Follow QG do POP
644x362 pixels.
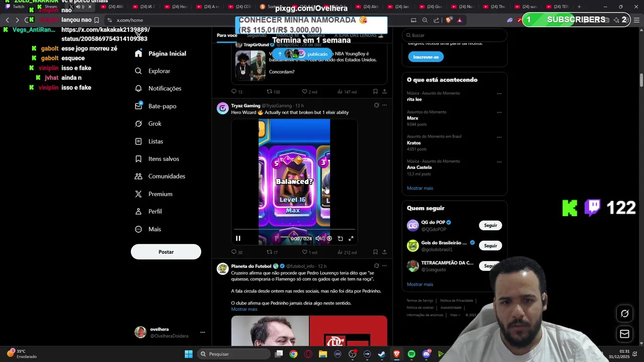(x=491, y=226)
